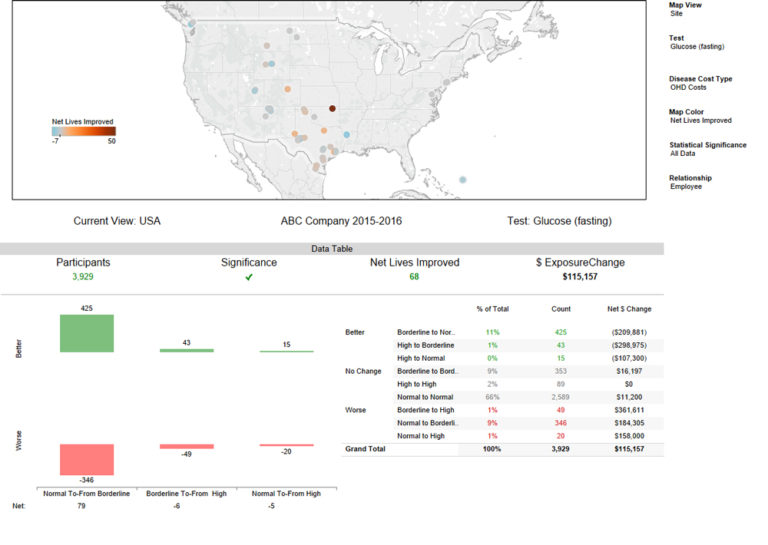This screenshot has width=768, height=545.
Task: Click the No Change group label in table
Action: click(x=363, y=371)
